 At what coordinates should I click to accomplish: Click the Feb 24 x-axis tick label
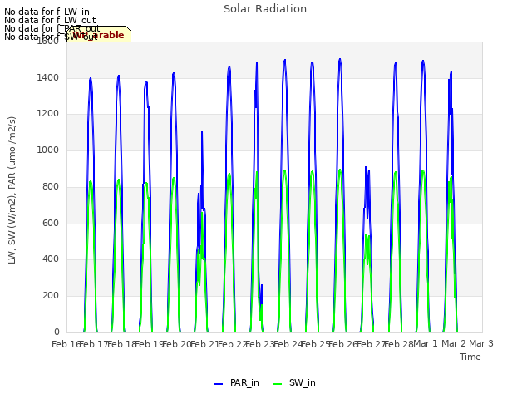coord(288,344)
